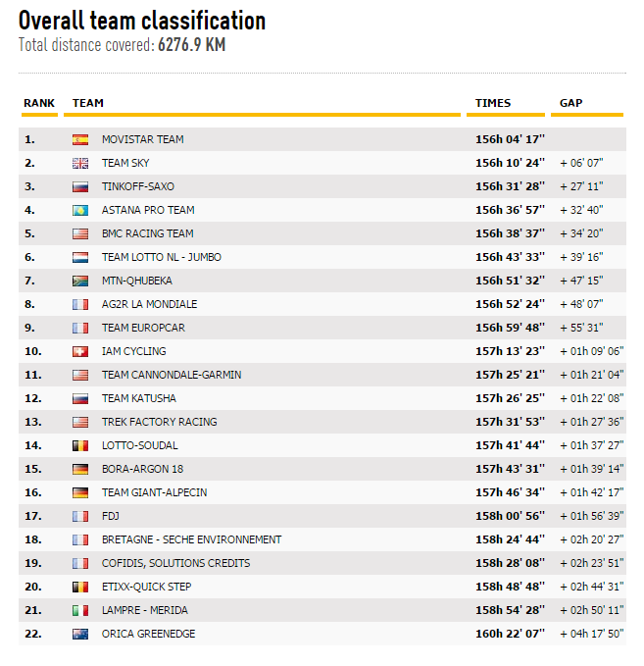644x666 pixels.
Task: Select the AG2R La Mondiale team name
Action: (149, 304)
